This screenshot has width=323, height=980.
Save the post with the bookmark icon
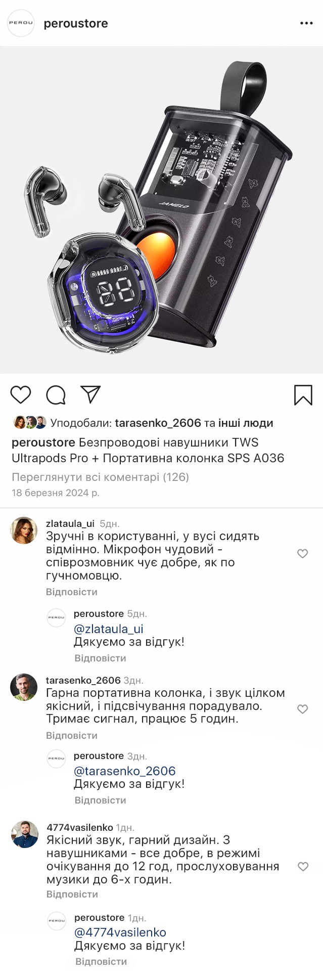[x=303, y=395]
